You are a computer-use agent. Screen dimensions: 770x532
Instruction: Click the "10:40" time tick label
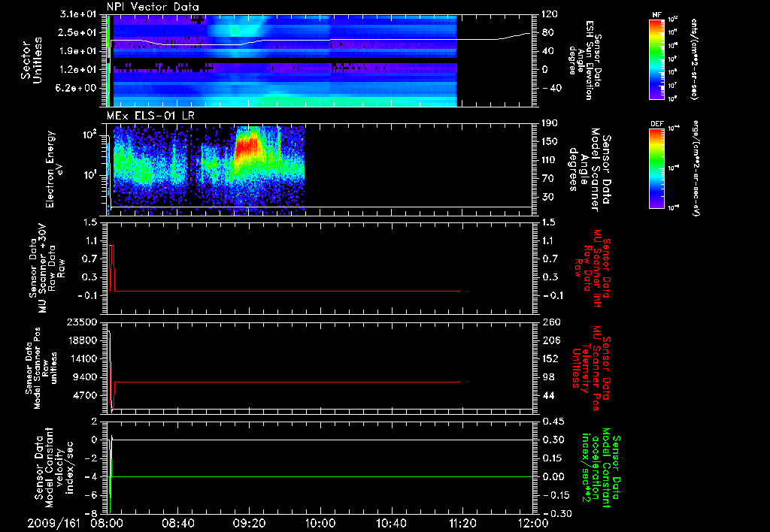click(x=391, y=523)
